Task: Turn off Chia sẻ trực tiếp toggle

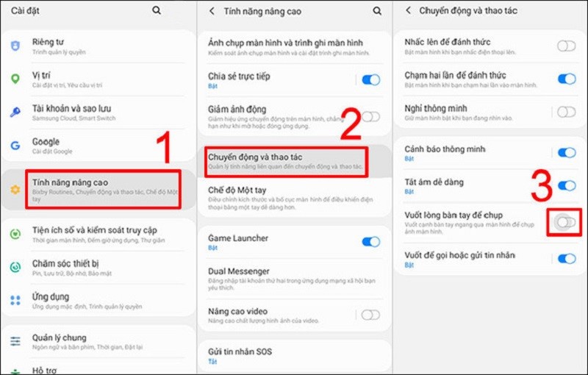Action: pos(371,79)
